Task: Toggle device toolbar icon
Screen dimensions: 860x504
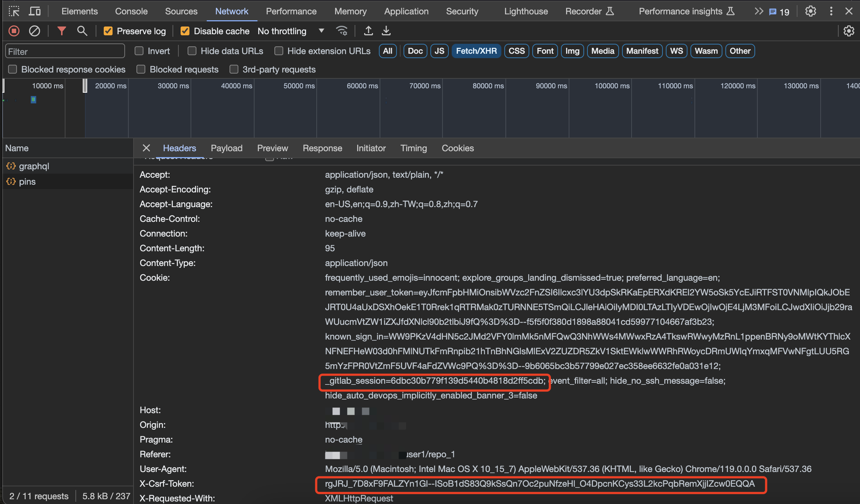Action: [x=35, y=11]
